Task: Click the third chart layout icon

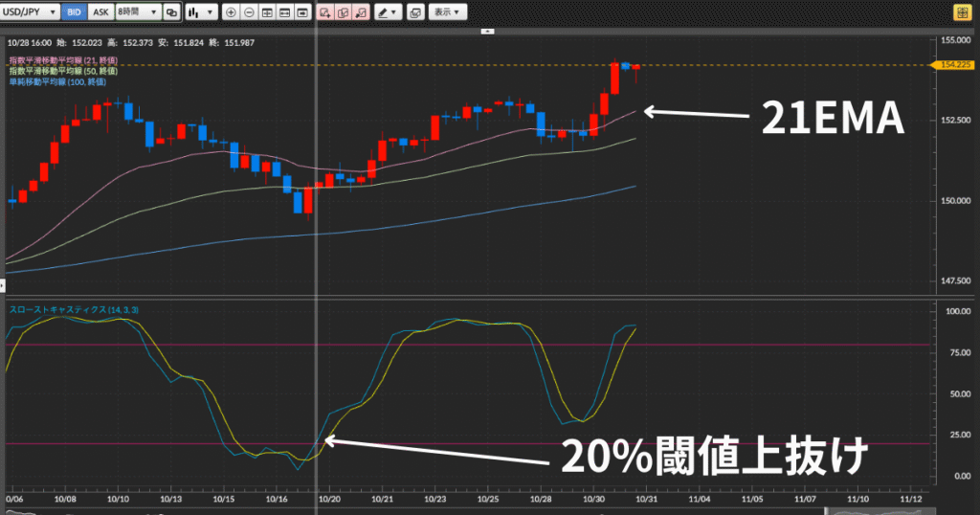Action: [x=301, y=12]
